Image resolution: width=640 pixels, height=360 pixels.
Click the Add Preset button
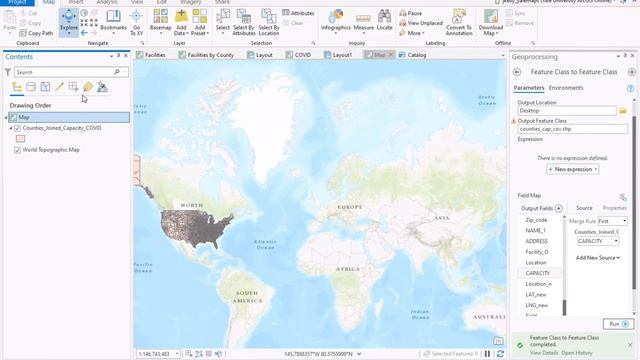tap(200, 22)
